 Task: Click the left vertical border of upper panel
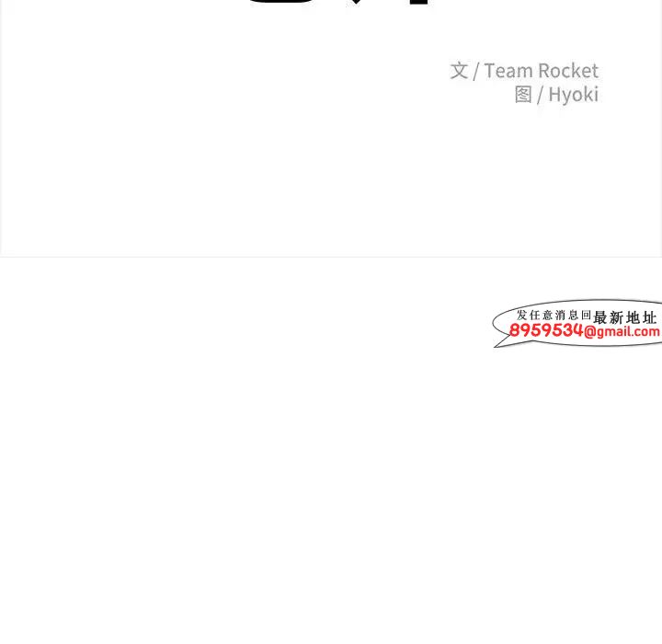click(1, 127)
